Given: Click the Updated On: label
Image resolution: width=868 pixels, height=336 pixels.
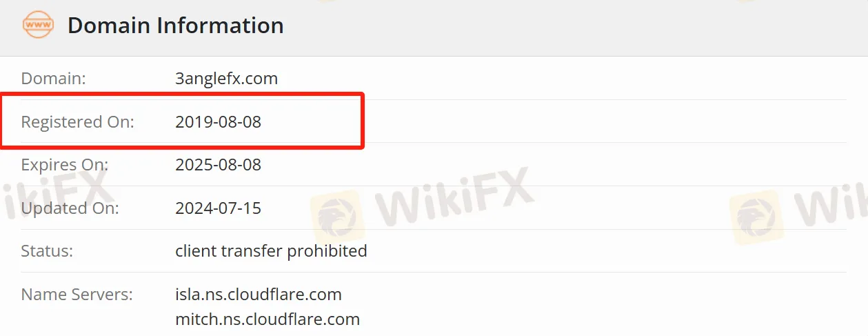Looking at the screenshot, I should pyautogui.click(x=70, y=208).
